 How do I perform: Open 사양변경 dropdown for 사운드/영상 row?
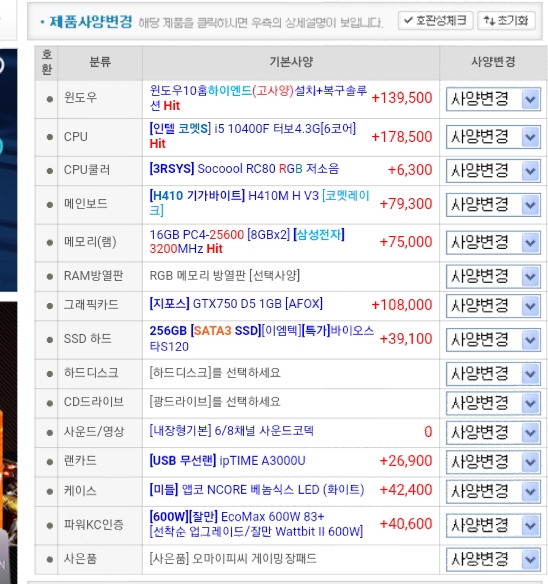[493, 433]
